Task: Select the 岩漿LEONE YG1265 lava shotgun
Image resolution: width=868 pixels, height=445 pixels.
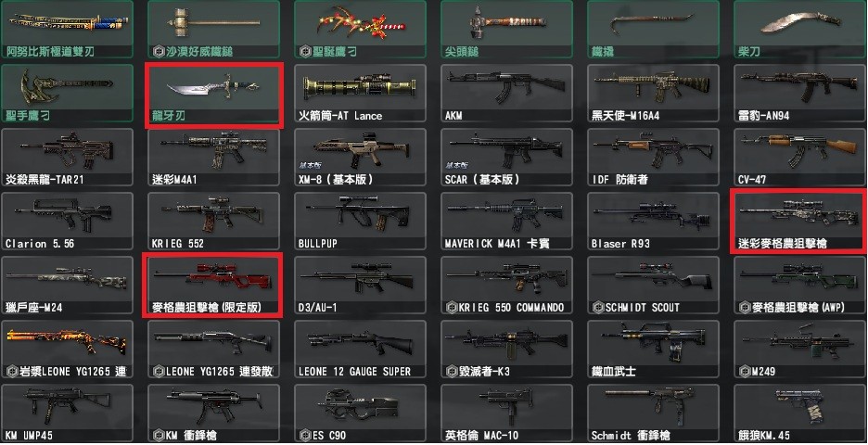Action: pyautogui.click(x=67, y=349)
